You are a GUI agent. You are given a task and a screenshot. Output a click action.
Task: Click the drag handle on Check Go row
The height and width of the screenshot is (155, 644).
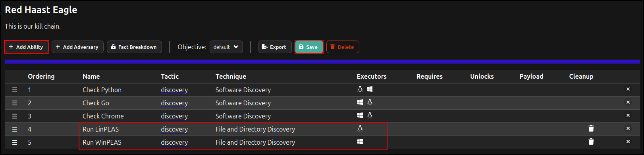click(x=15, y=103)
